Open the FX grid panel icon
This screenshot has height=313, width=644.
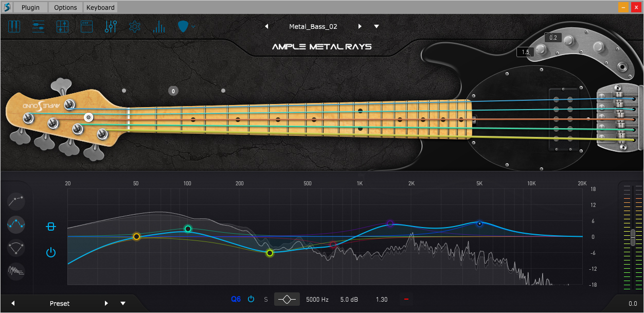[63, 26]
